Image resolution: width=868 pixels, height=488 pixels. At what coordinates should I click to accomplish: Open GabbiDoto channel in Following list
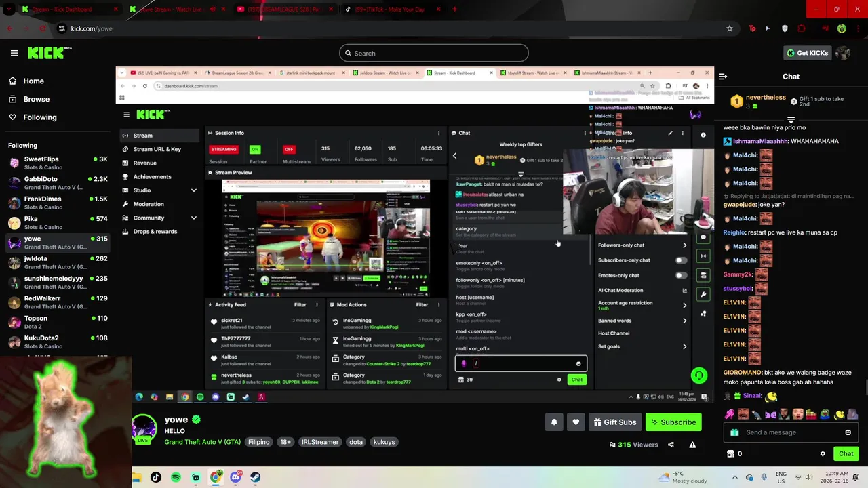tap(58, 183)
